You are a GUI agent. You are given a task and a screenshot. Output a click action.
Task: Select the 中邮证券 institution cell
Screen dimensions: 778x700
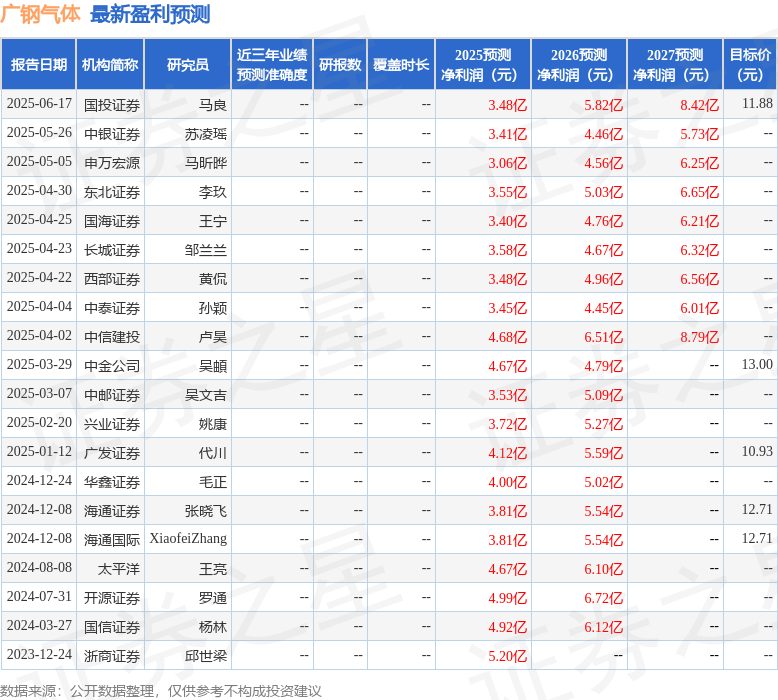click(112, 395)
